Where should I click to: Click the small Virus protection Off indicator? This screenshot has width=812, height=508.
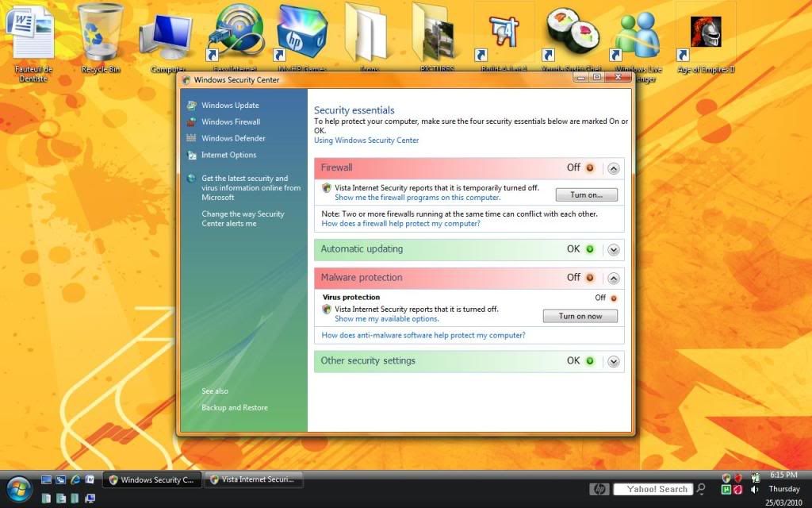click(x=614, y=298)
